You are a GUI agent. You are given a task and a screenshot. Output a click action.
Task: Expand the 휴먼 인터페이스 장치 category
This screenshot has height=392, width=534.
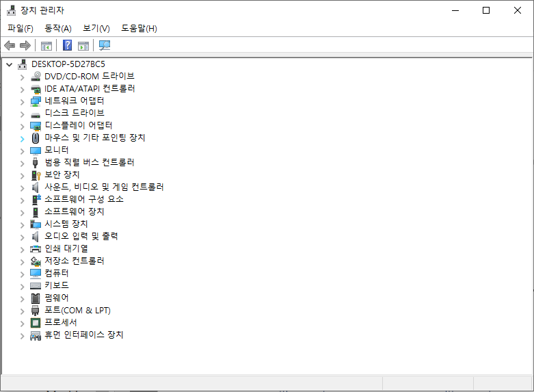22,336
